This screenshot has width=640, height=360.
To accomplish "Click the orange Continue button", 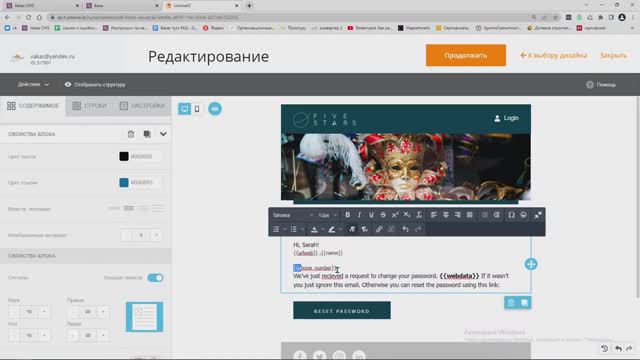I will tap(466, 55).
